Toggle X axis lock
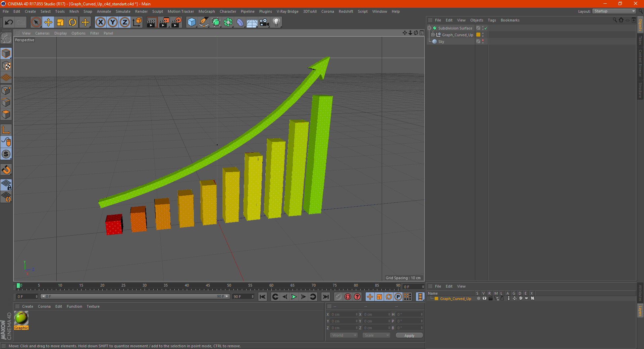Image resolution: width=644 pixels, height=349 pixels. pyautogui.click(x=101, y=22)
